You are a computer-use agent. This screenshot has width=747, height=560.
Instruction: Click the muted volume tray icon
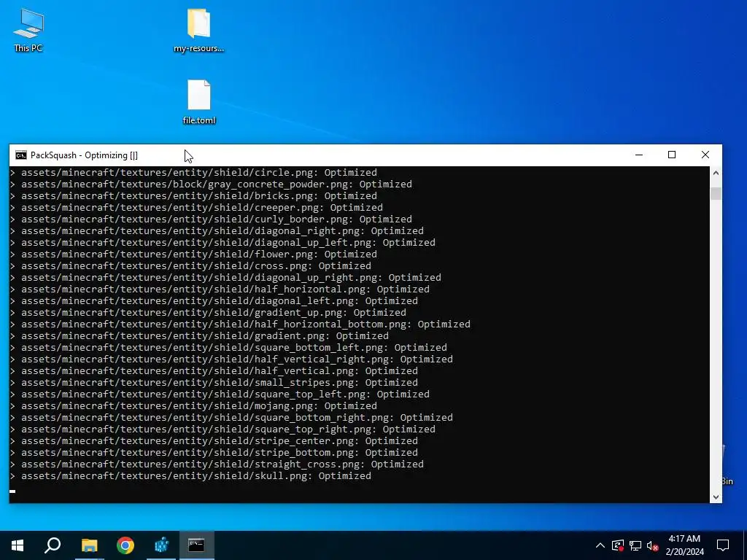tap(653, 545)
